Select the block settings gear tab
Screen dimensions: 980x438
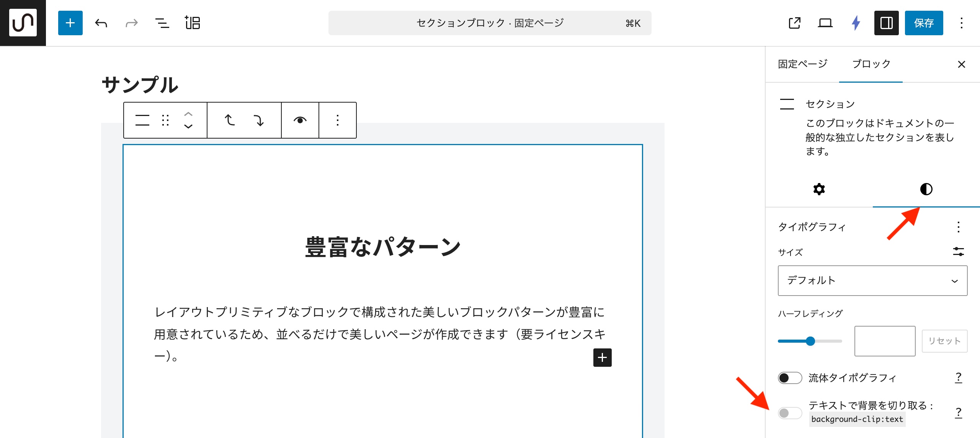point(819,189)
